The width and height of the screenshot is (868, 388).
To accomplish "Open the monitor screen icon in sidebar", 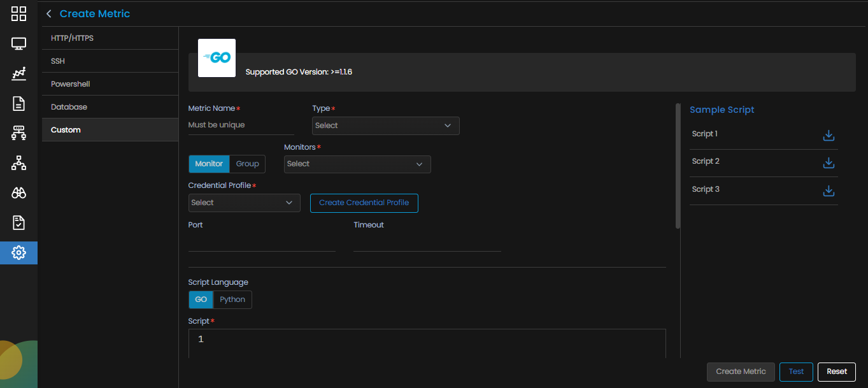I will [x=18, y=44].
